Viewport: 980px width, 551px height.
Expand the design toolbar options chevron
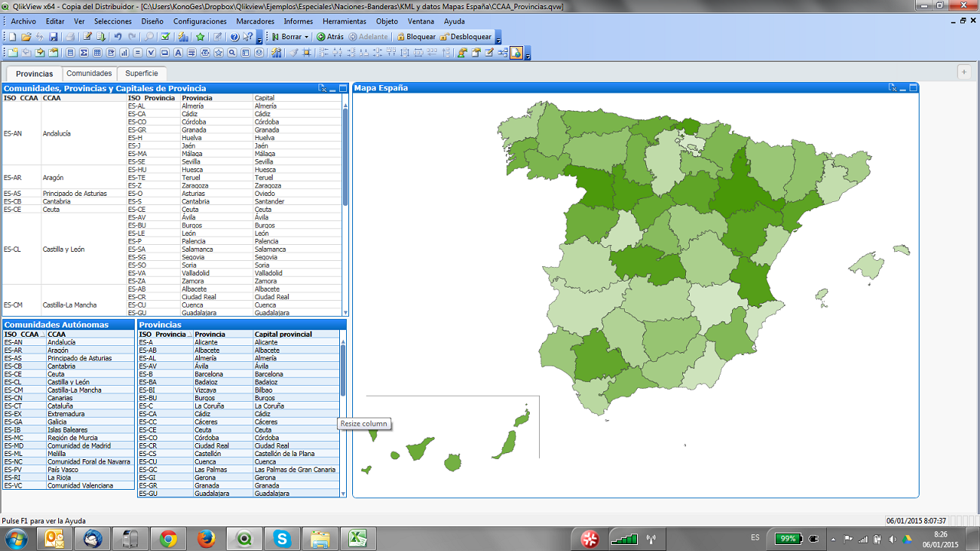[x=528, y=54]
